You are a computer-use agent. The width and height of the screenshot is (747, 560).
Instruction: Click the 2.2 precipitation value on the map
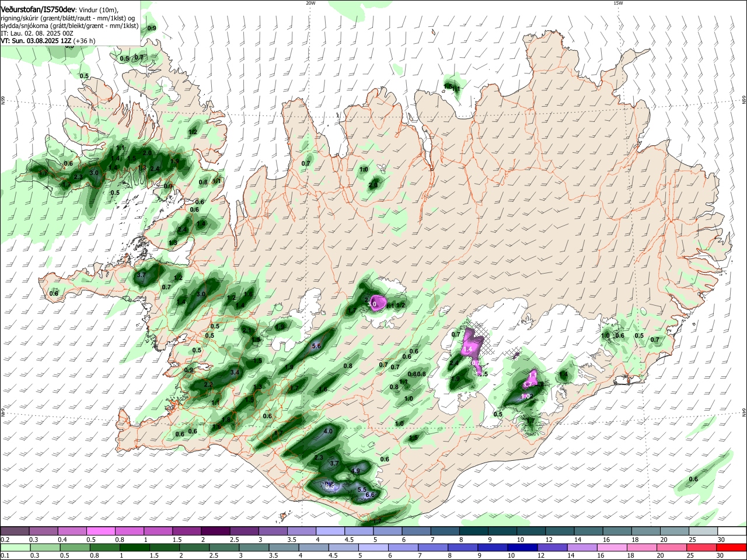[208, 385]
